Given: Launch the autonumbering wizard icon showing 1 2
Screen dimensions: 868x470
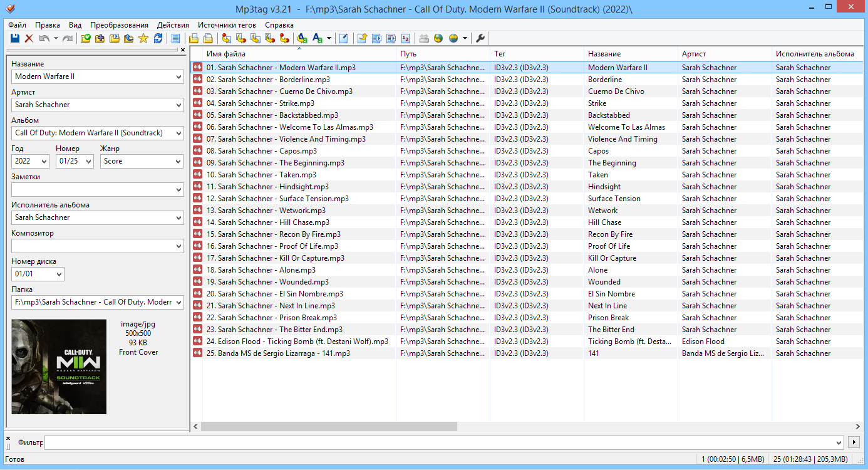Looking at the screenshot, I should pos(405,38).
